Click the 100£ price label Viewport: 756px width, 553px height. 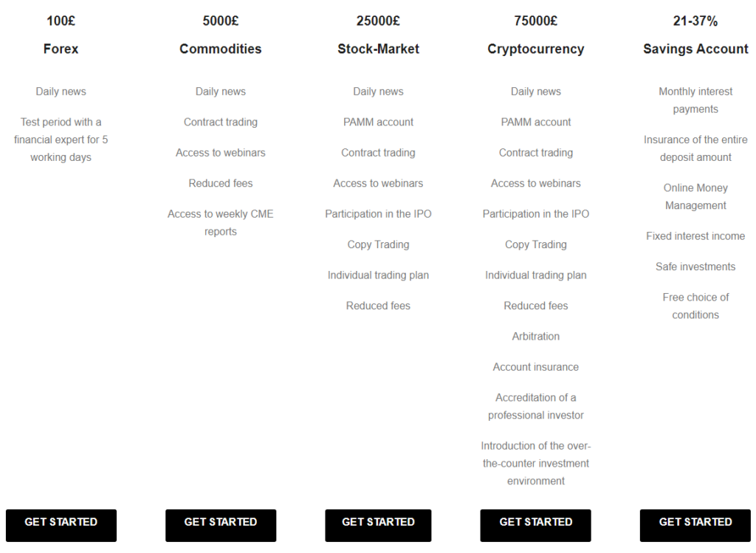click(61, 21)
